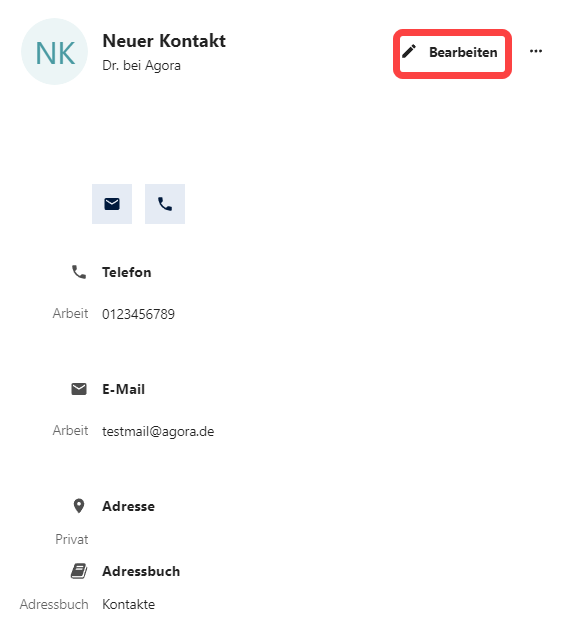Click the envelope icon beside the E-Mail heading

79,389
